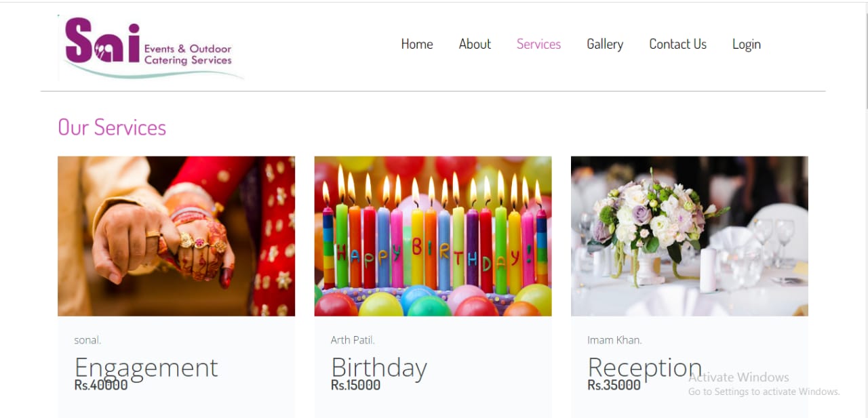Screen dimensions: 868x418
Task: Click the Rs.40000 price label
Action: pyautogui.click(x=101, y=385)
